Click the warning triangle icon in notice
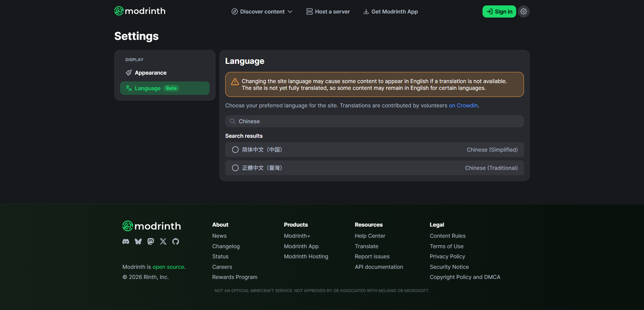This screenshot has height=310, width=644. point(235,82)
